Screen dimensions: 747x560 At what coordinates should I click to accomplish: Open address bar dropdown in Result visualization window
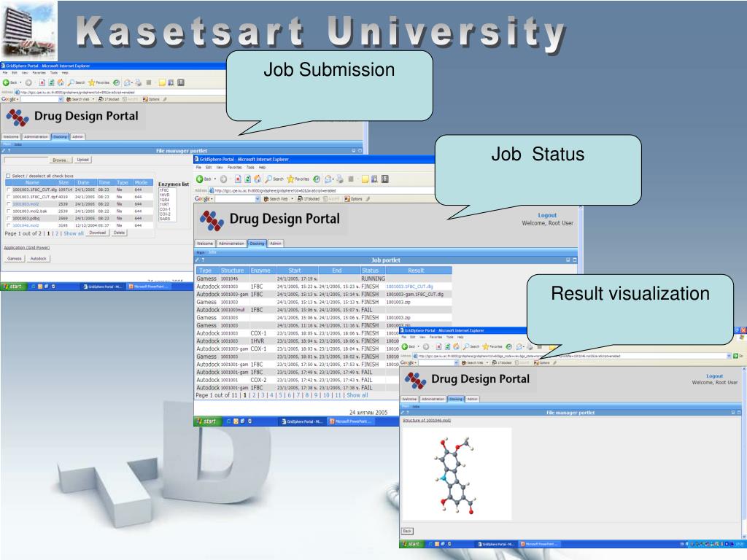click(x=729, y=356)
